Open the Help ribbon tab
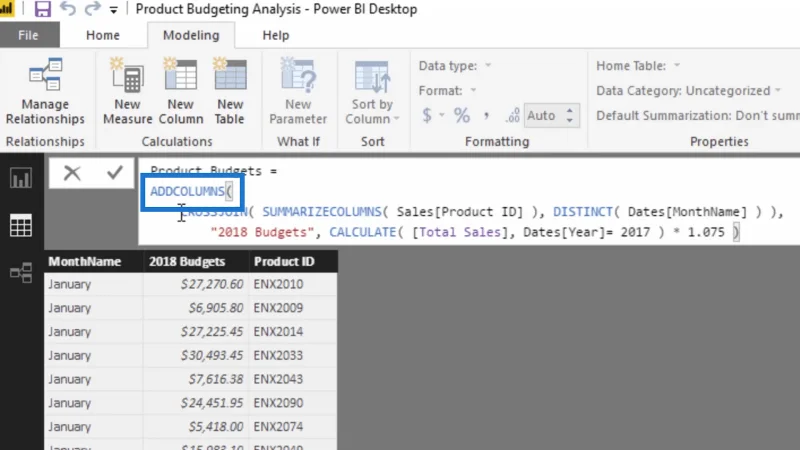The height and width of the screenshot is (450, 800). click(276, 35)
